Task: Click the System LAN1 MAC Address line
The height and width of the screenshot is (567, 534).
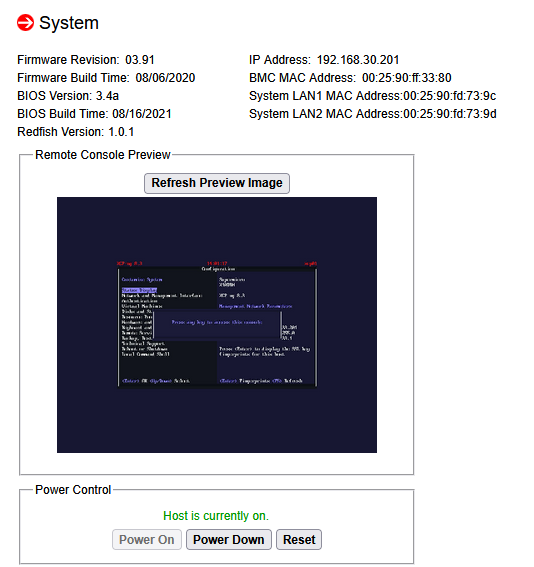Action: pos(372,96)
